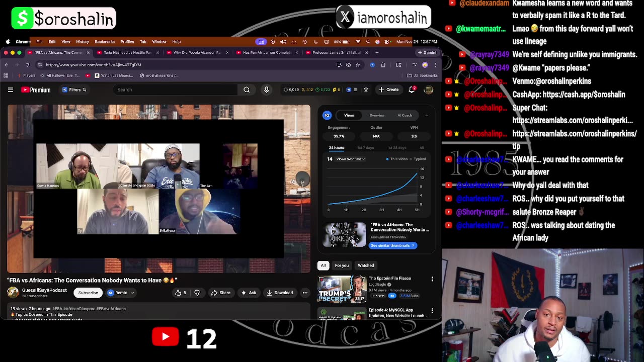
Task: Click the Create button
Action: coord(389,90)
